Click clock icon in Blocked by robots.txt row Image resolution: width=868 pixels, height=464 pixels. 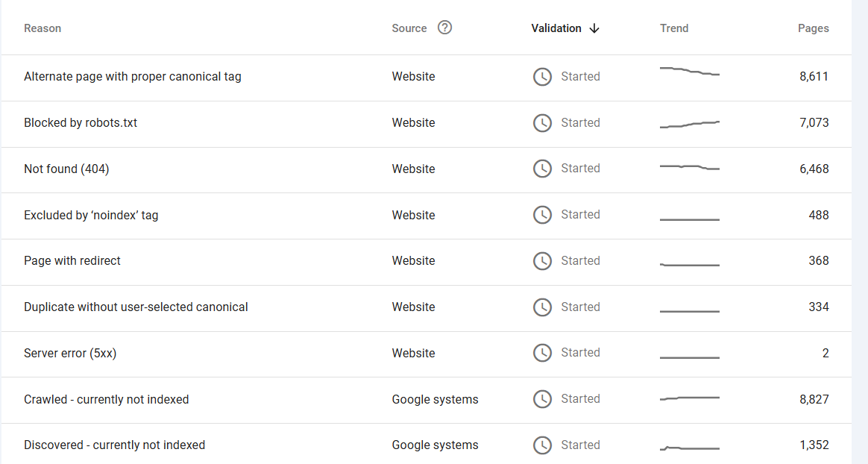pyautogui.click(x=542, y=123)
